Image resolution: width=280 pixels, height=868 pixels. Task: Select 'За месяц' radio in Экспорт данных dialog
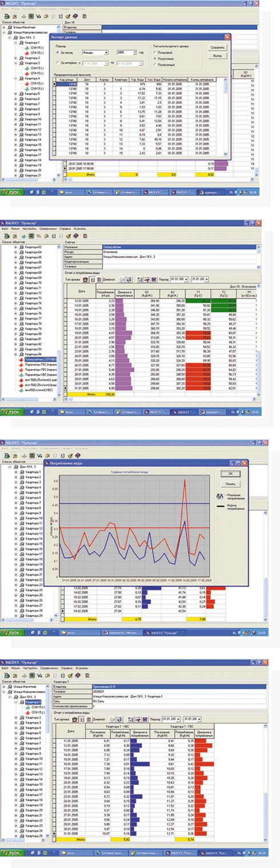(58, 52)
